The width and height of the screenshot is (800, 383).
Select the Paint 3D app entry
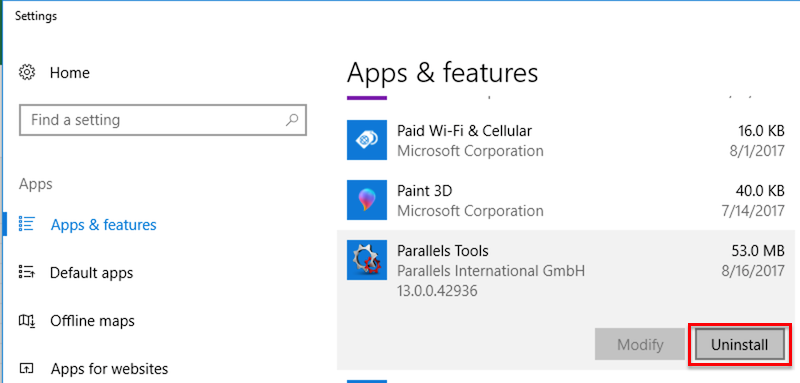click(565, 200)
